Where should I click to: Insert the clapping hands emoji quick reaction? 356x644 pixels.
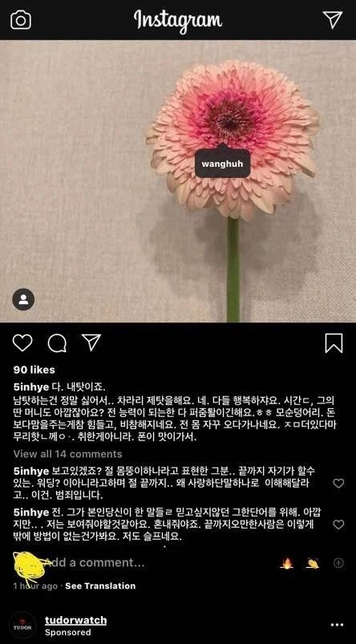point(313,563)
